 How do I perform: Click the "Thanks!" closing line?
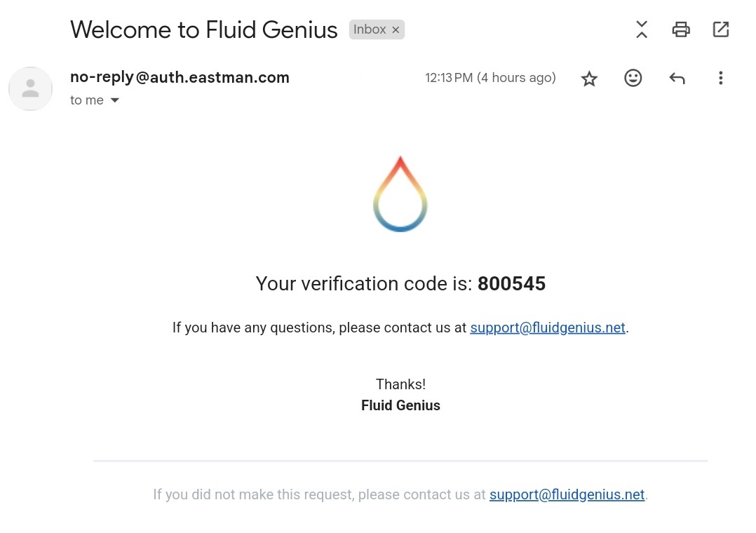(x=400, y=384)
